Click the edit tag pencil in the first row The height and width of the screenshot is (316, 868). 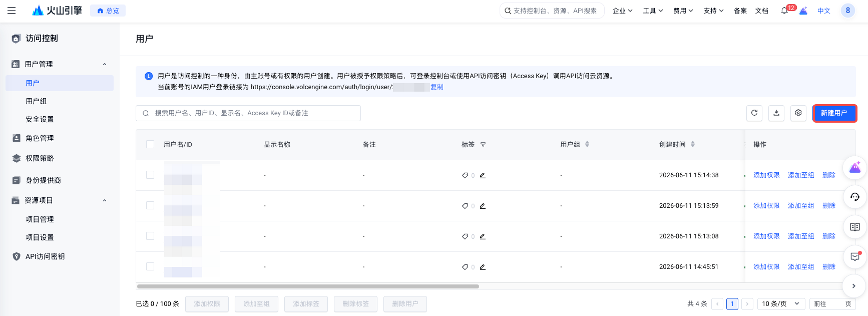click(483, 175)
